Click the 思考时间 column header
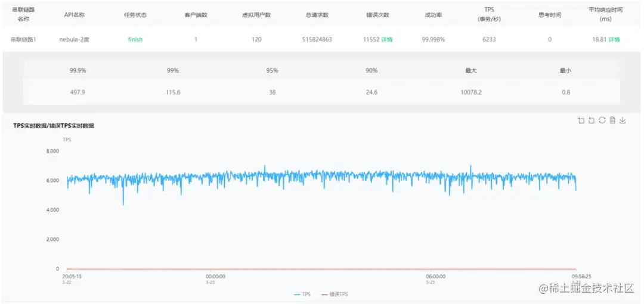Screen dimensions: 644x304 [x=550, y=15]
